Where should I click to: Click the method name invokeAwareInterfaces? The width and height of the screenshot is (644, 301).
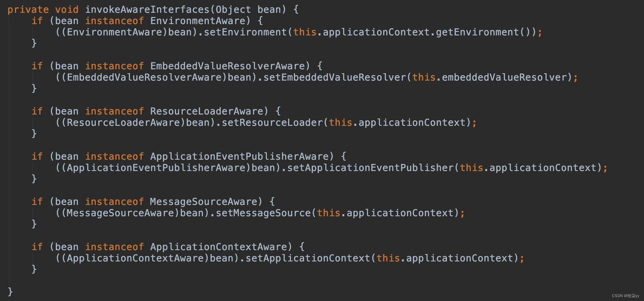pyautogui.click(x=147, y=10)
